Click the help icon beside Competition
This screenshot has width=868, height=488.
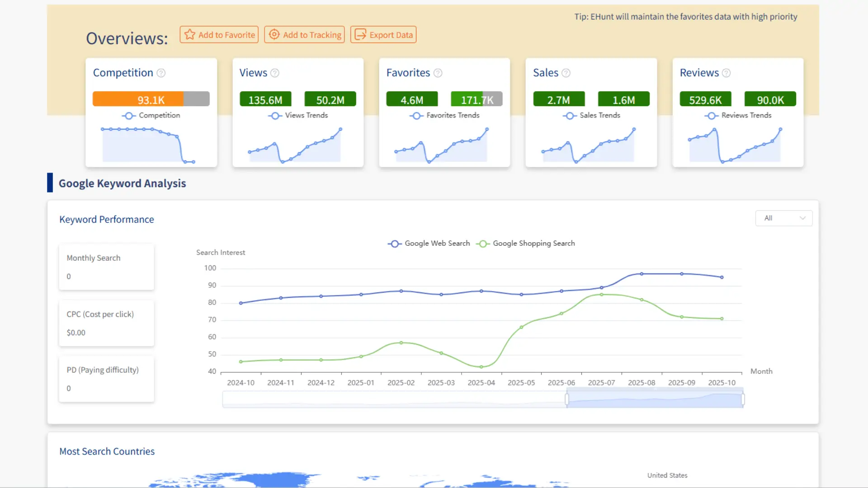tap(161, 73)
